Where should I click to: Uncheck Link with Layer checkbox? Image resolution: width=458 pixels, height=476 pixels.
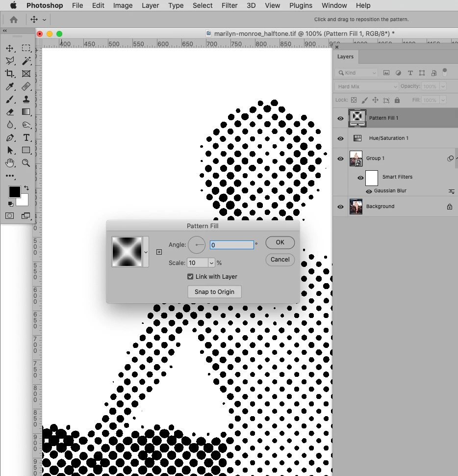[190, 277]
